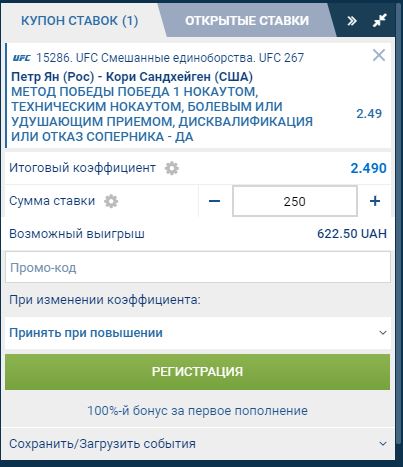
Task: Click the UFC logo icon
Action: coord(22,58)
